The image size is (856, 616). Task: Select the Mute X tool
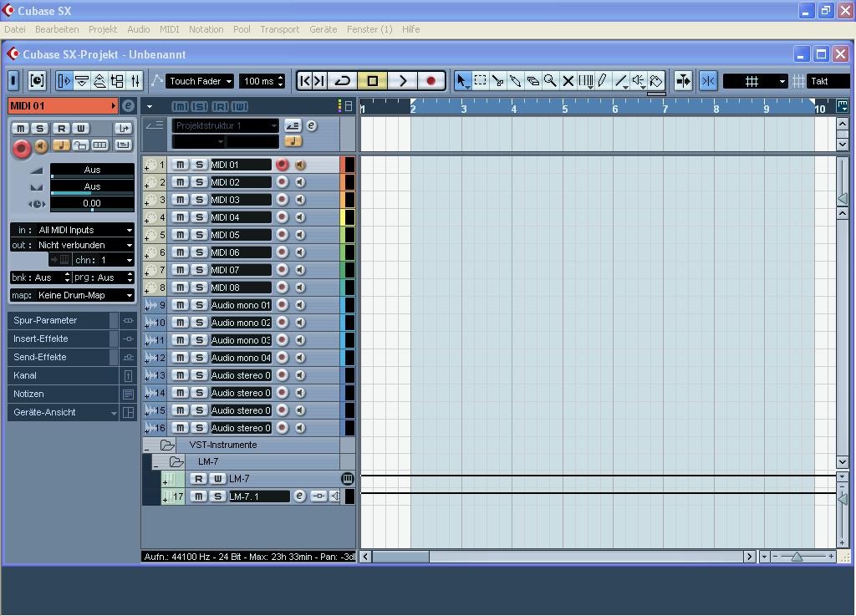(x=568, y=81)
